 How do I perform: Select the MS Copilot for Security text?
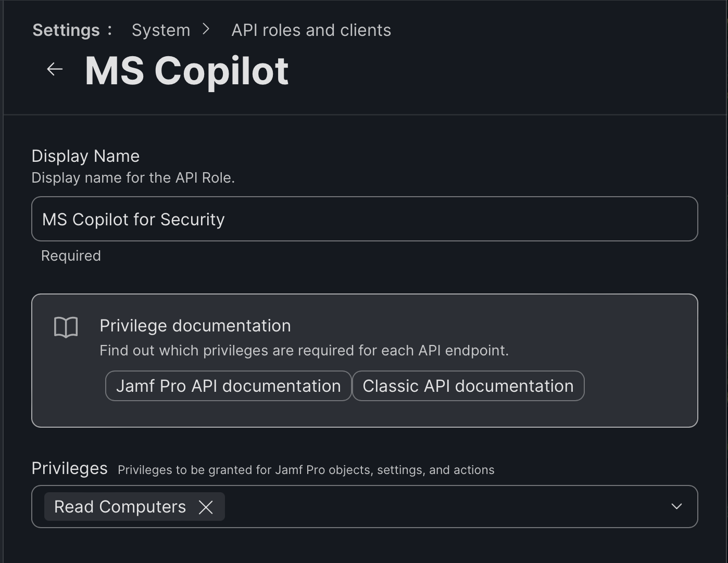133,219
